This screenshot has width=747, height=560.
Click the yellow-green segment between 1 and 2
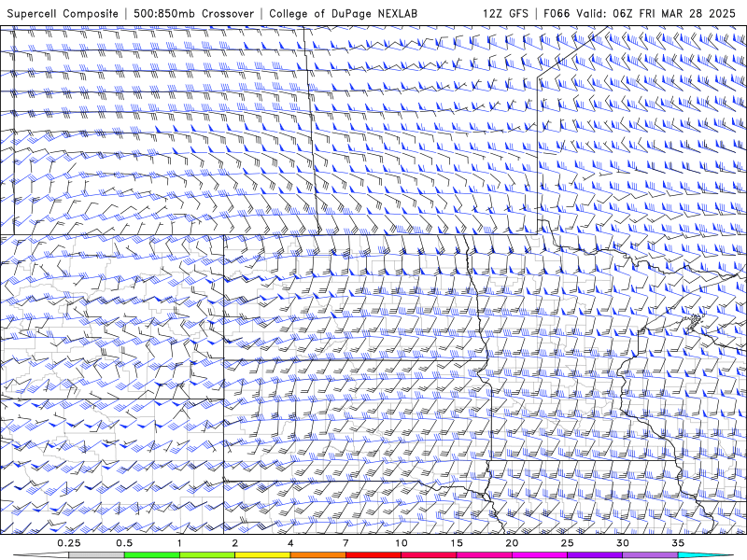(x=207, y=555)
